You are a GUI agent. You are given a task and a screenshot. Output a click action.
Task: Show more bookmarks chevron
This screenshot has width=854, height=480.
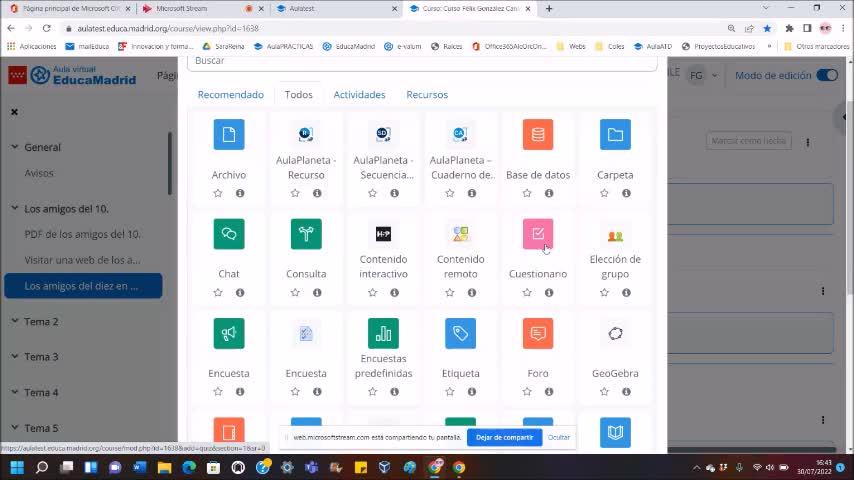[769, 46]
